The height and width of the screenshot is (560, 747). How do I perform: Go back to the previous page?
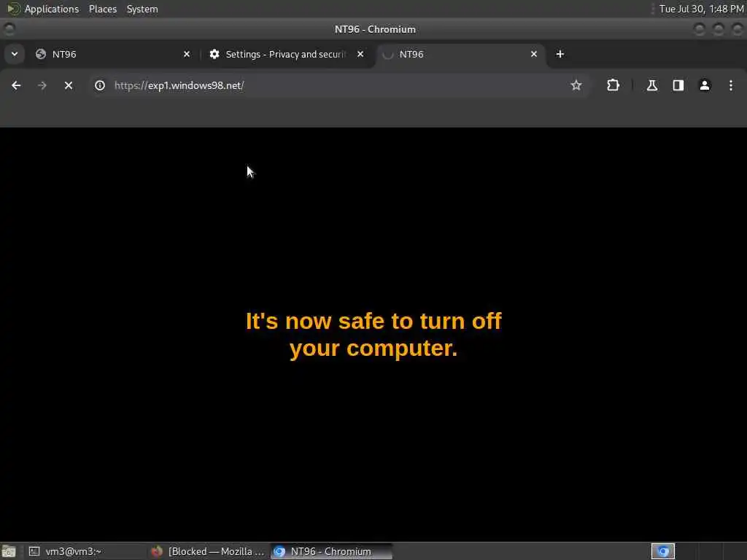(16, 85)
